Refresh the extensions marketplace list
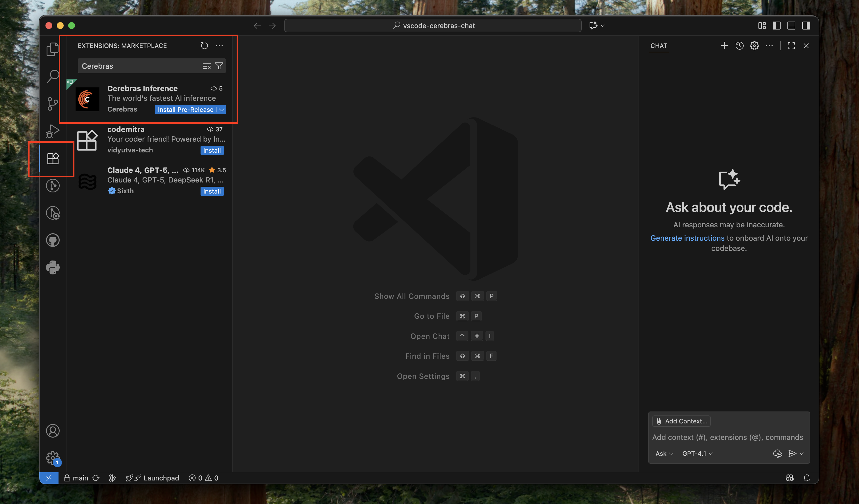 (204, 46)
